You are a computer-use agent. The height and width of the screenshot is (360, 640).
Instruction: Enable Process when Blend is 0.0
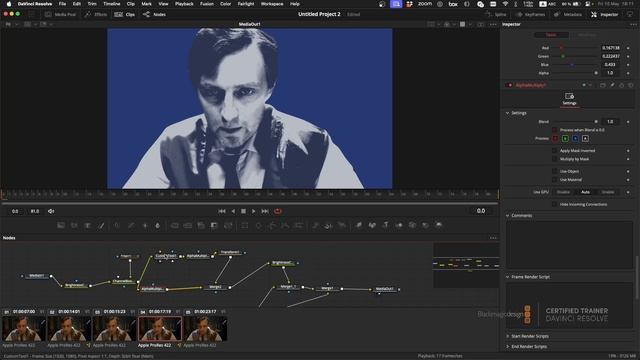554,130
